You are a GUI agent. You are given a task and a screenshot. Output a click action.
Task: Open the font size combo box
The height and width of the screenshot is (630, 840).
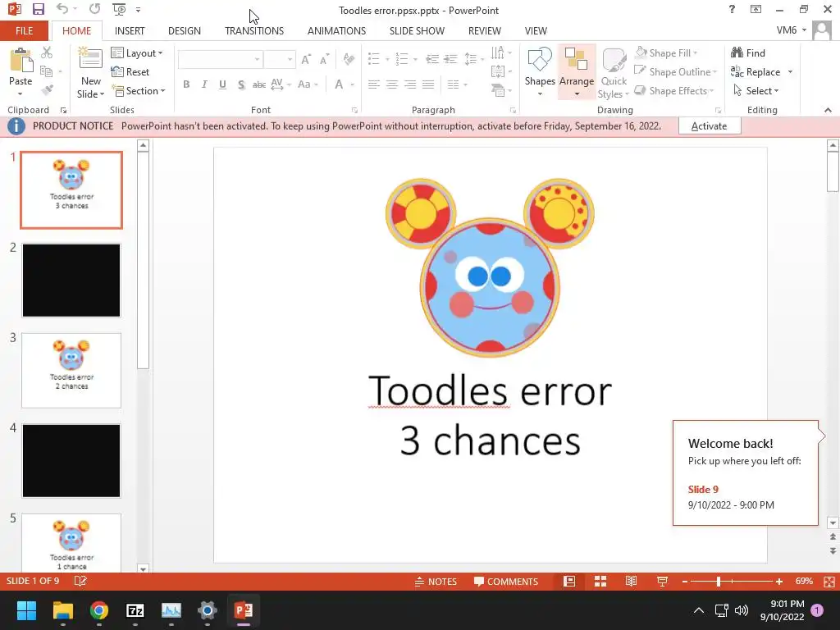280,59
